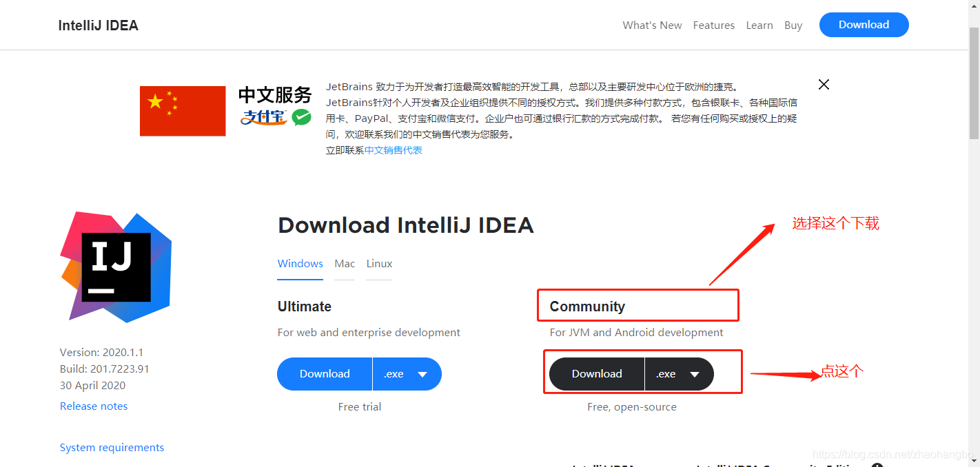
Task: Open the What's New menu item
Action: [652, 25]
